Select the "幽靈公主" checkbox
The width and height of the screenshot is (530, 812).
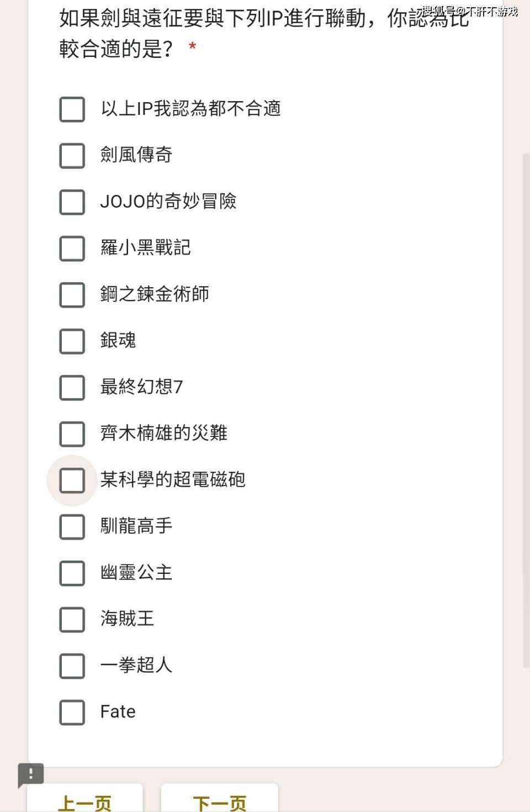pyautogui.click(x=71, y=573)
